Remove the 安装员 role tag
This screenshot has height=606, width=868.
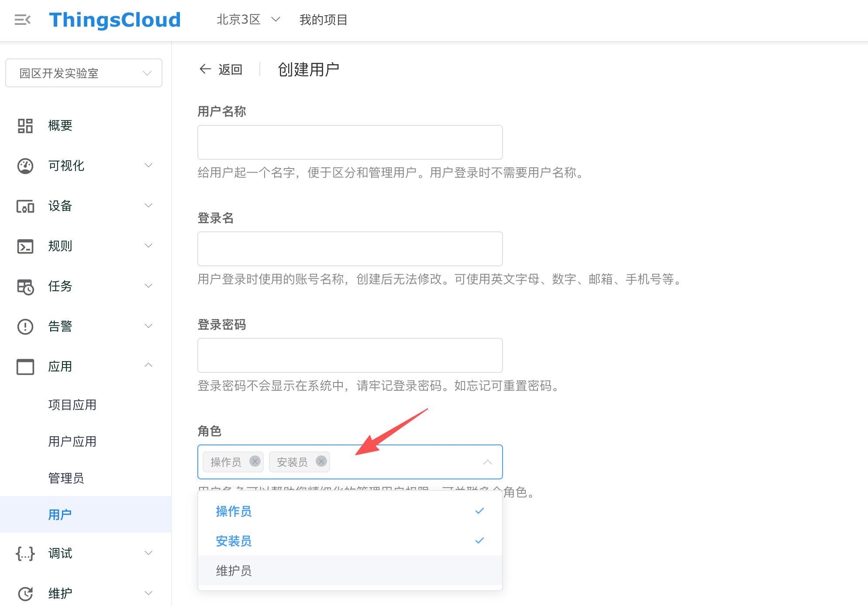coord(321,461)
